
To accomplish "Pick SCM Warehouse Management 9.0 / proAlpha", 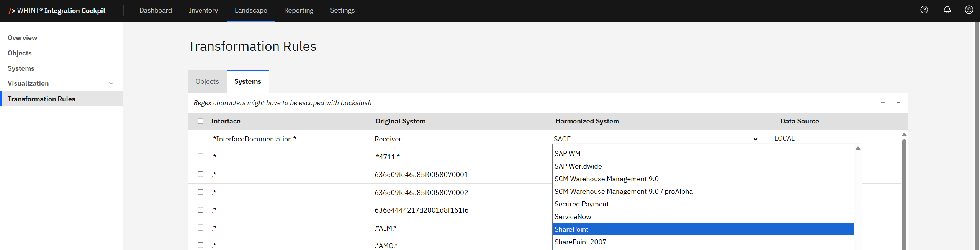I will [x=703, y=192].
